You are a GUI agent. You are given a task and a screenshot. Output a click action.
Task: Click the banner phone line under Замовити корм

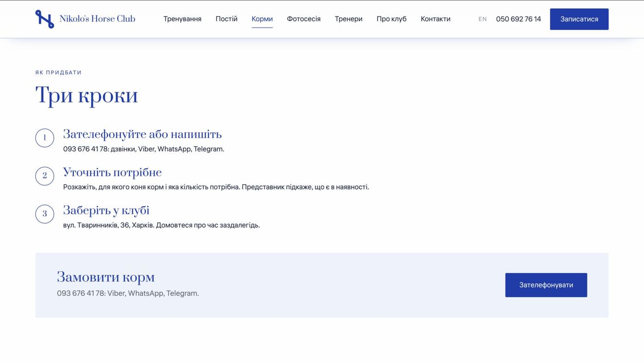coord(128,293)
